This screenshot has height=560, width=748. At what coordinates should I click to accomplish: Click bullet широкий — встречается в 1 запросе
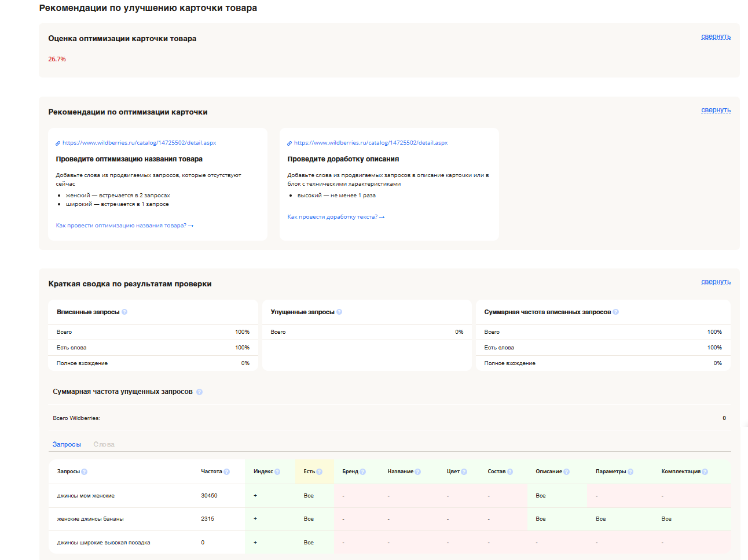pos(117,204)
